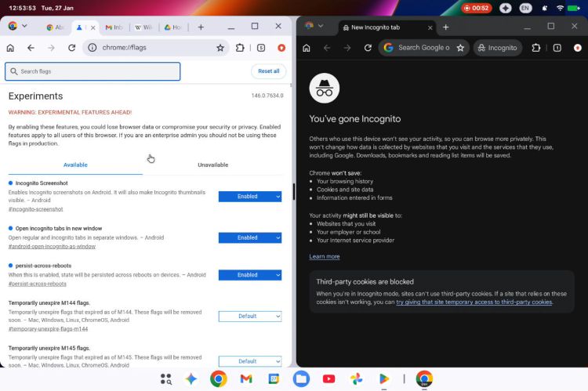The width and height of the screenshot is (588, 391).
Task: Open the app launcher in the taskbar
Action: (x=165, y=379)
